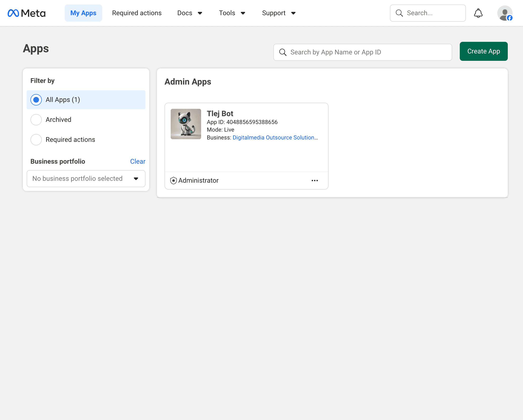The height and width of the screenshot is (420, 523).
Task: Click the Business portfolio label
Action: [x=58, y=161]
